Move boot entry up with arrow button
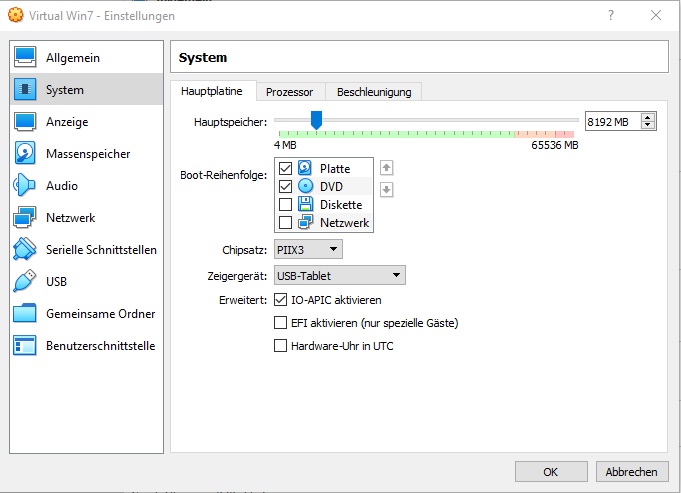681x493 pixels. click(x=387, y=168)
